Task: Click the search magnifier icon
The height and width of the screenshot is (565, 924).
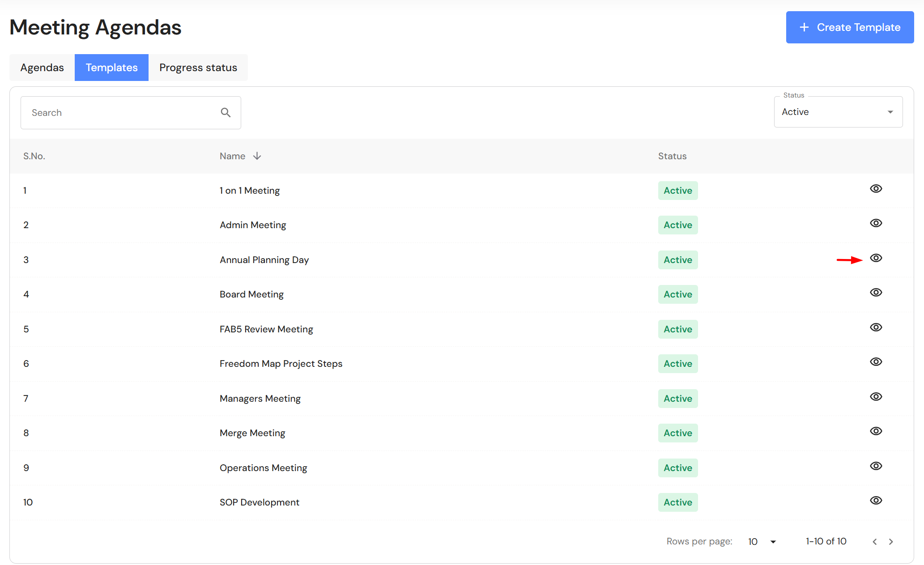Action: pos(226,113)
